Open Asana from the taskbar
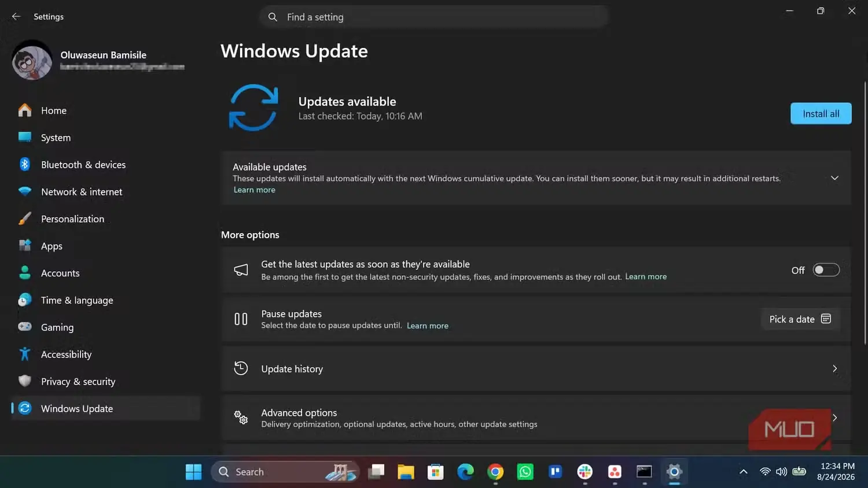Image resolution: width=868 pixels, height=488 pixels. click(x=615, y=472)
